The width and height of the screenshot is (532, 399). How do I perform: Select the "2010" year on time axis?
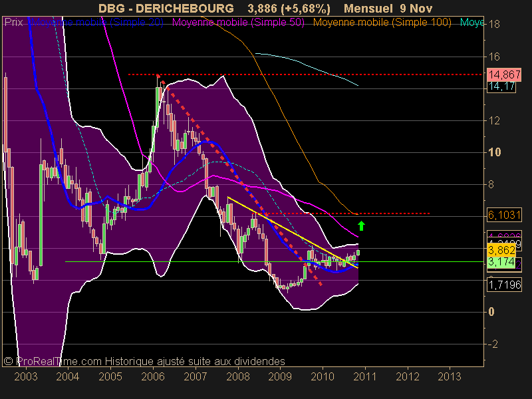tap(323, 376)
